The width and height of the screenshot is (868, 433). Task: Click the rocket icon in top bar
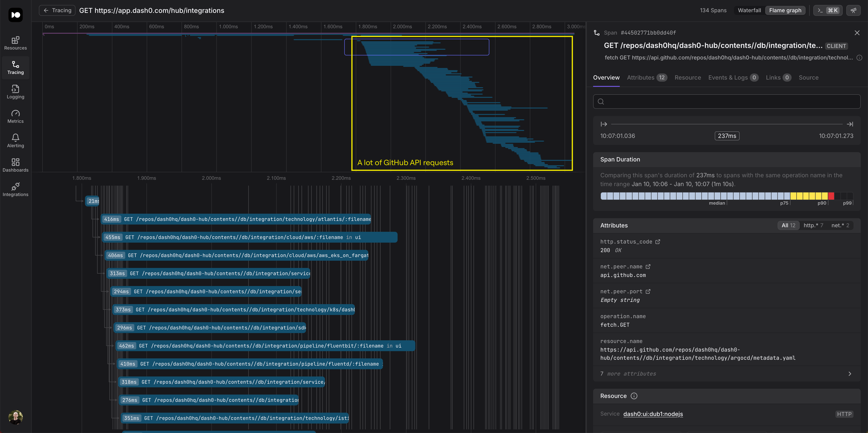[854, 10]
